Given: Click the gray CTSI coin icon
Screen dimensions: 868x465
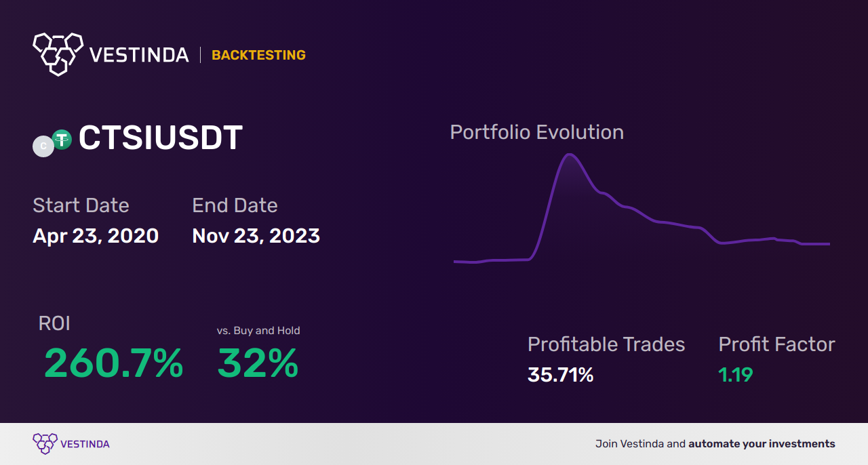Looking at the screenshot, I should [43, 146].
